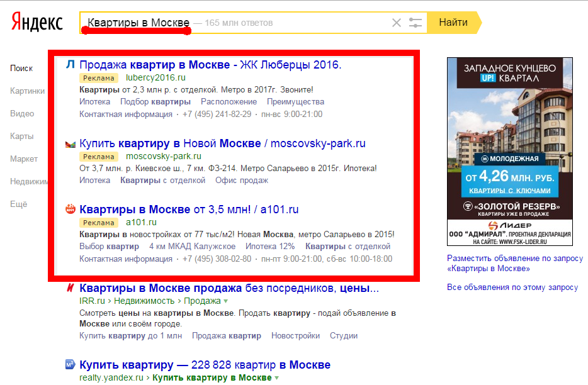The width and height of the screenshot is (588, 385).
Task: Open Квартиры с отделкой under a101.ru
Action: (x=348, y=247)
